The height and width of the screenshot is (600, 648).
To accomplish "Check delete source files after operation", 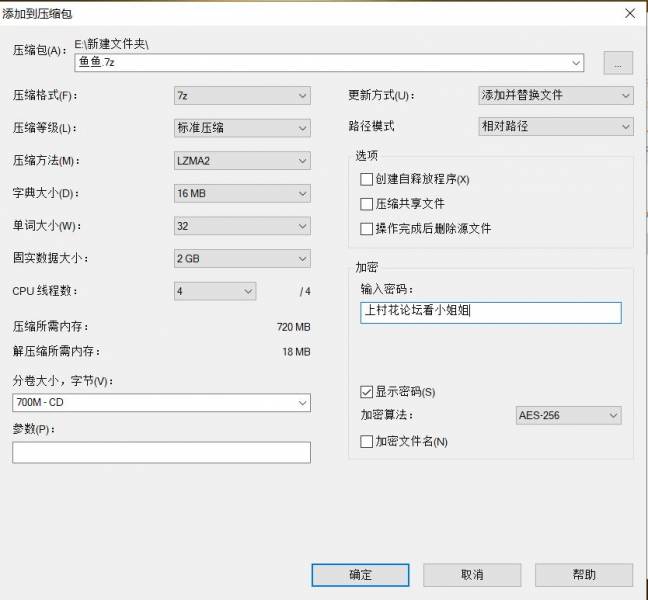I will tap(367, 229).
